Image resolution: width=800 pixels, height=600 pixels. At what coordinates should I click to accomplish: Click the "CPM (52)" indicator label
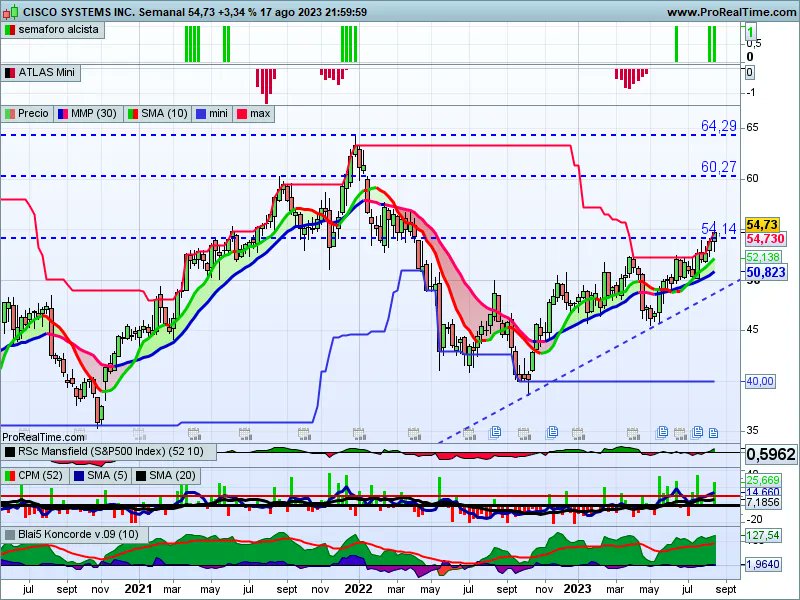pyautogui.click(x=40, y=475)
